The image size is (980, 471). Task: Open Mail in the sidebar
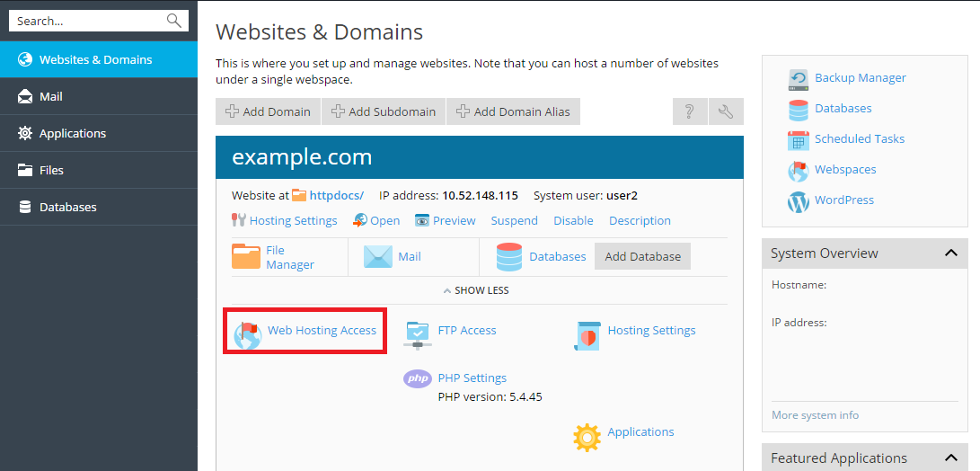pos(99,97)
